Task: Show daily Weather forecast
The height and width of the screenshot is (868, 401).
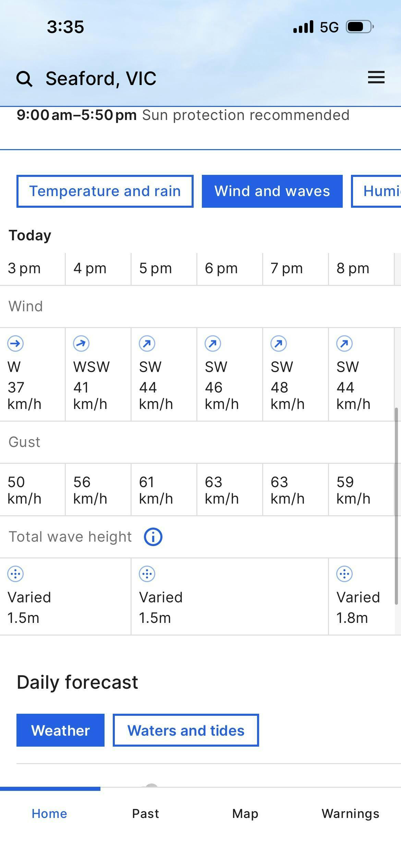Action: pos(60,731)
